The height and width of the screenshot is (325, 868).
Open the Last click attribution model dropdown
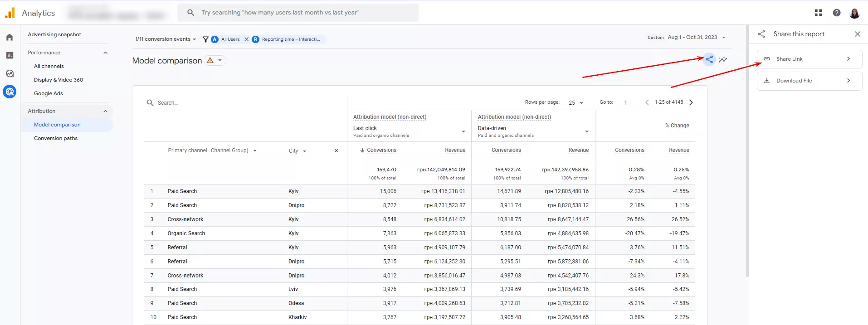410,131
